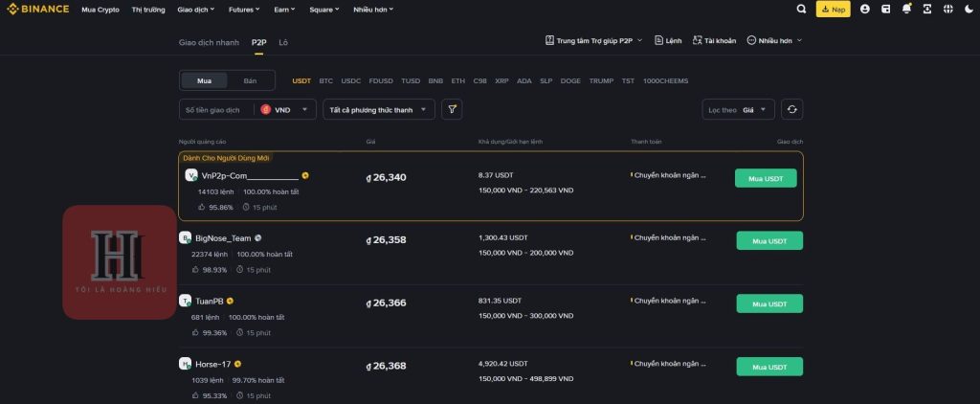Select the TRUMP coin tab

click(601, 80)
